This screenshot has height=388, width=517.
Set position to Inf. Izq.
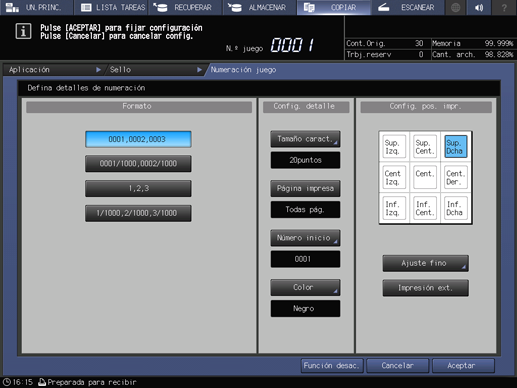coord(394,208)
